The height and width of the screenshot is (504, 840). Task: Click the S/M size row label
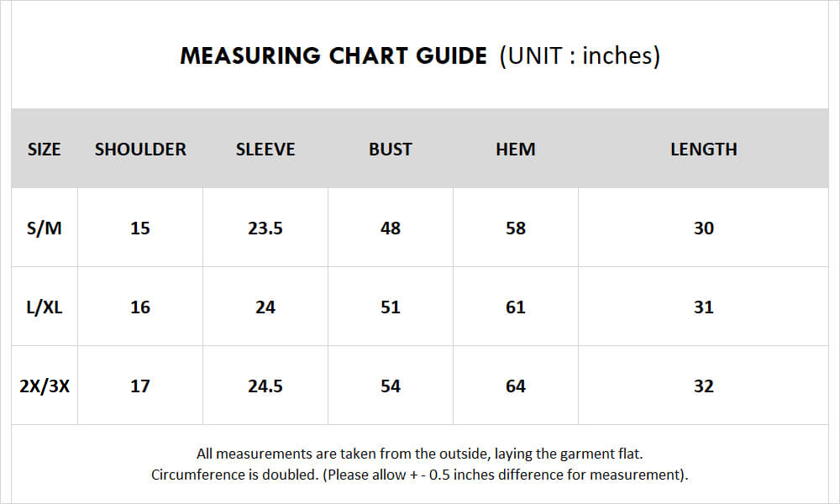pyautogui.click(x=44, y=228)
